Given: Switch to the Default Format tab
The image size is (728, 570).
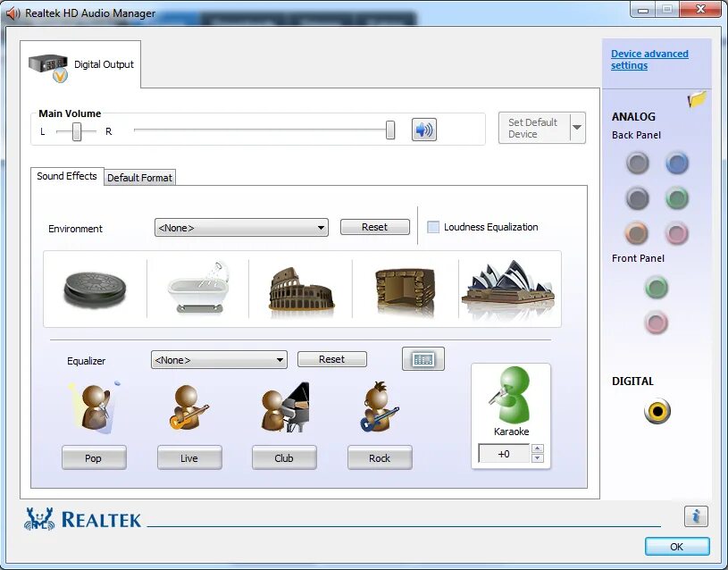Looking at the screenshot, I should click(139, 178).
